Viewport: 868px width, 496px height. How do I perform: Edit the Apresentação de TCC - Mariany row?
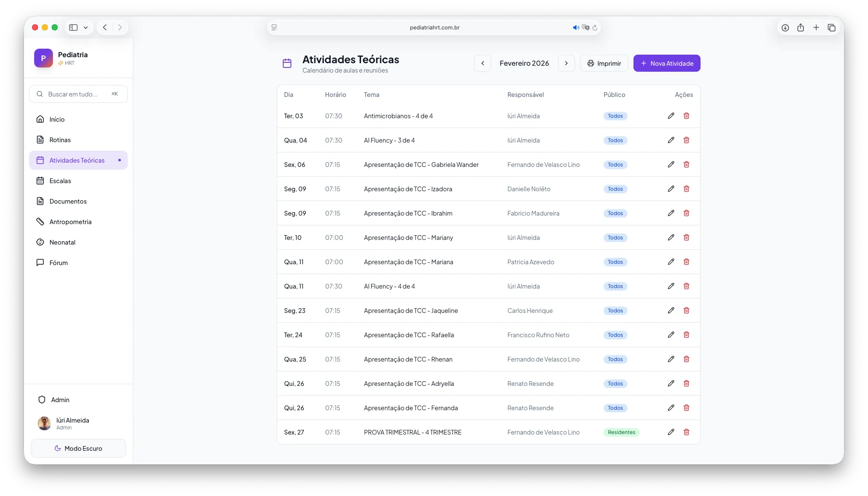pyautogui.click(x=671, y=237)
